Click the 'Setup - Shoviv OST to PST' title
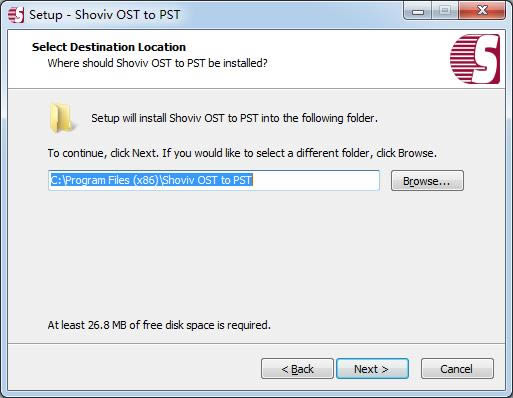The height and width of the screenshot is (398, 513). pyautogui.click(x=105, y=15)
